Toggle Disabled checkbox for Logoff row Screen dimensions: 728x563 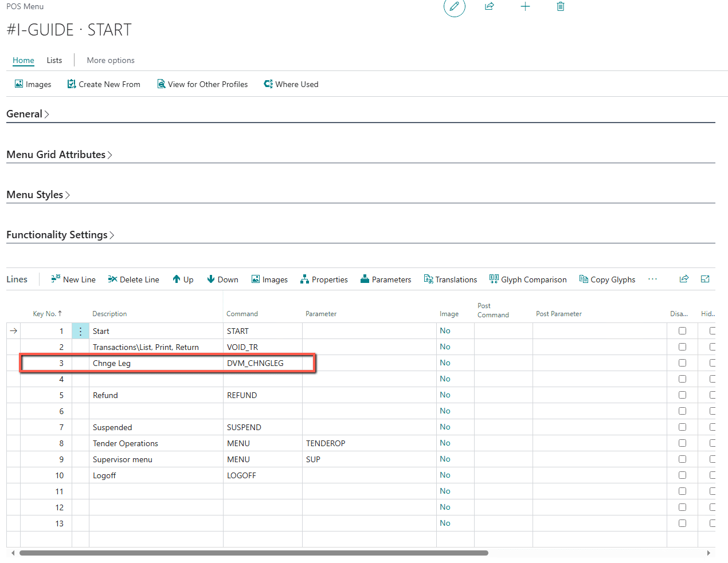pyautogui.click(x=682, y=475)
